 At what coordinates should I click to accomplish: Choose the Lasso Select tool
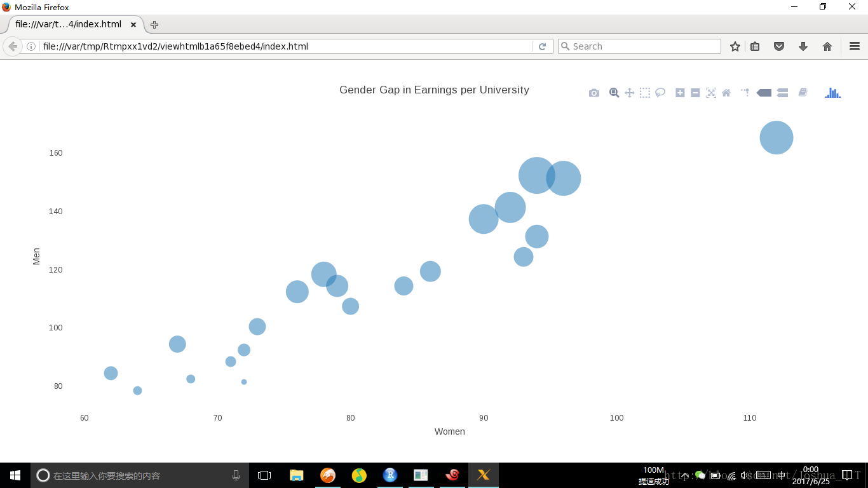(x=660, y=93)
